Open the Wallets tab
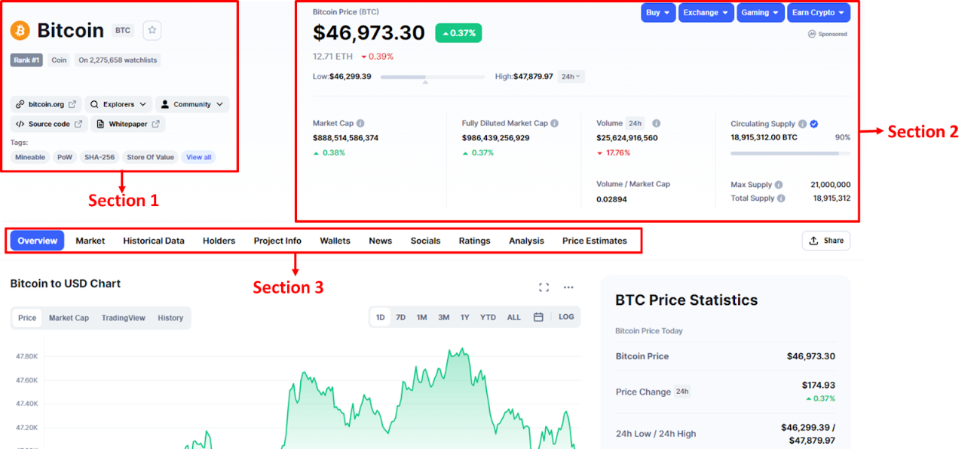This screenshot has height=449, width=980. [335, 241]
